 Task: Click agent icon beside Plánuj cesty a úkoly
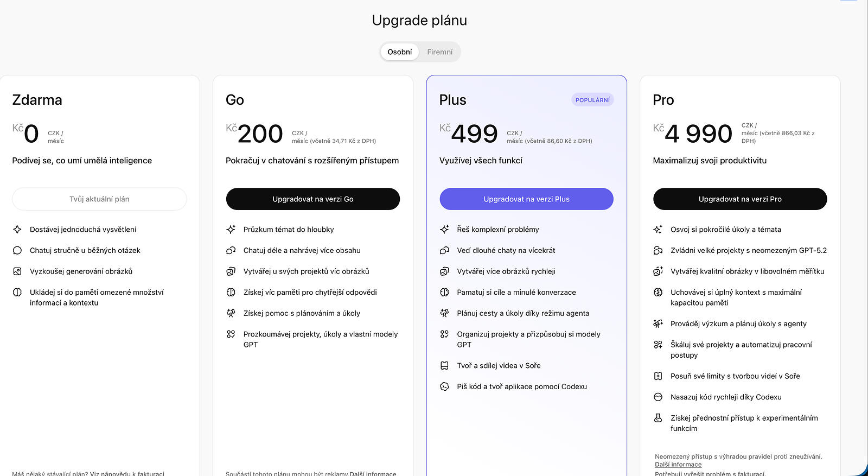click(x=444, y=313)
